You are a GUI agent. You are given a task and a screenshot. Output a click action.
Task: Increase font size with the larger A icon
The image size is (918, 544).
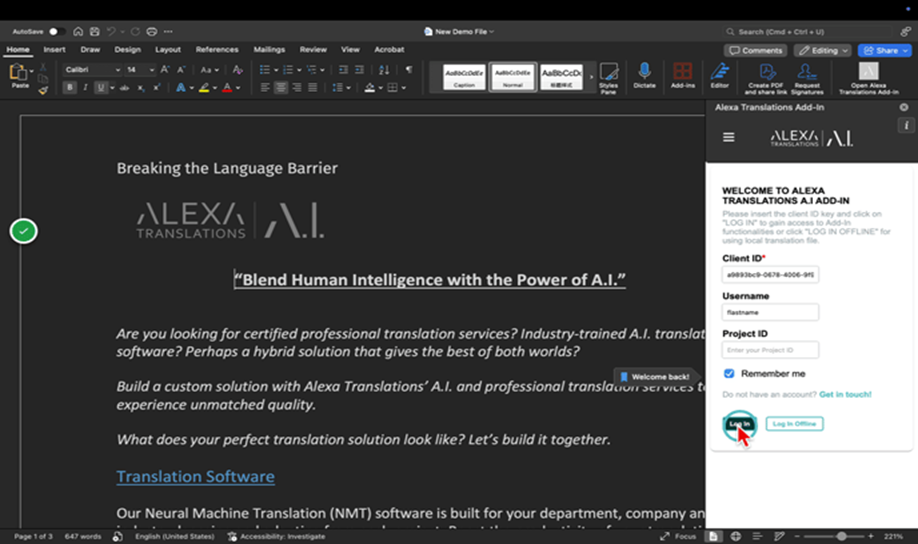click(165, 70)
